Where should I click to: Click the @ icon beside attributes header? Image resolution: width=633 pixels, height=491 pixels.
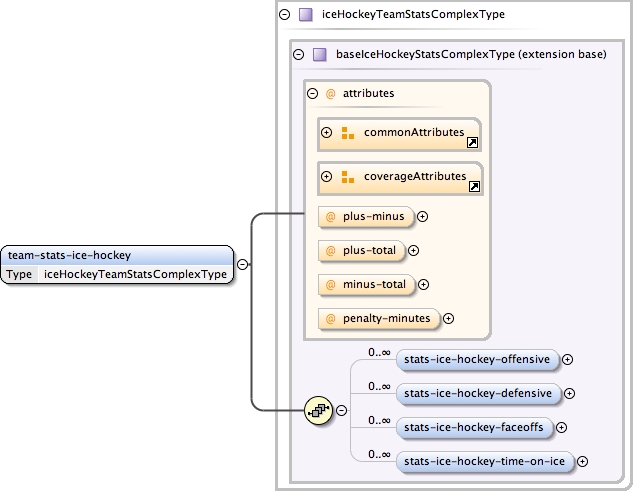click(x=330, y=93)
